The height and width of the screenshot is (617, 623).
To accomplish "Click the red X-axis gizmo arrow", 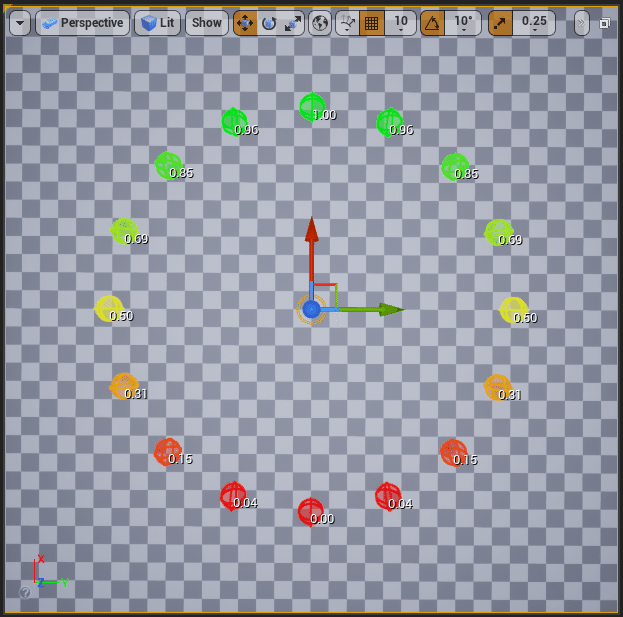I will (x=312, y=248).
